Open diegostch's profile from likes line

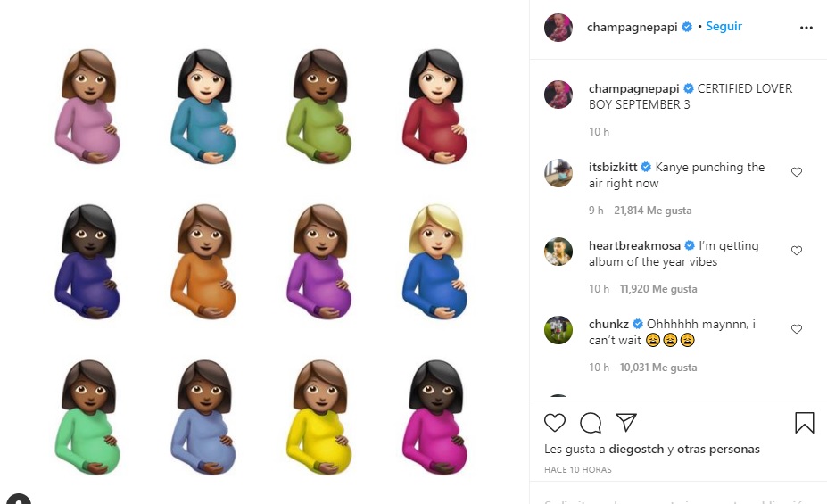tap(636, 450)
